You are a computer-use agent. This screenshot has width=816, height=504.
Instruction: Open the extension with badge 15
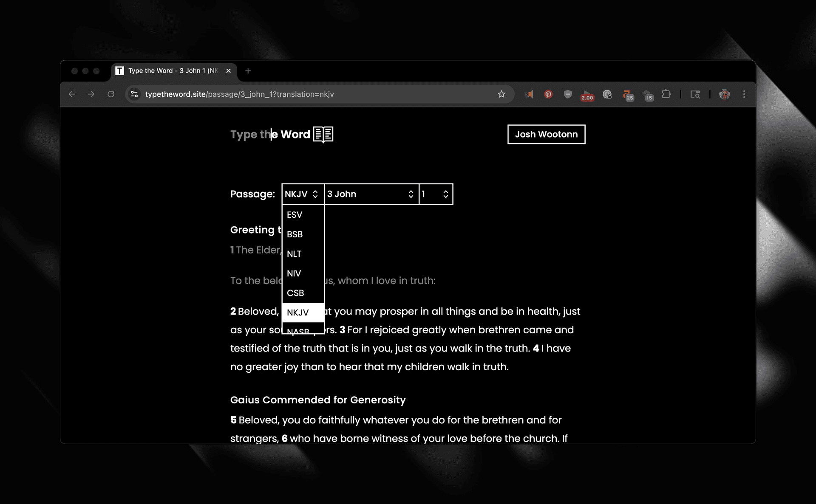pyautogui.click(x=647, y=95)
